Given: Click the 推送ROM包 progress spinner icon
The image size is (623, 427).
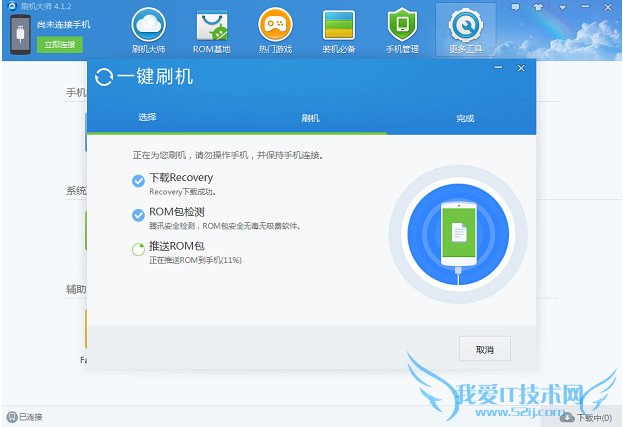Looking at the screenshot, I should (x=138, y=249).
